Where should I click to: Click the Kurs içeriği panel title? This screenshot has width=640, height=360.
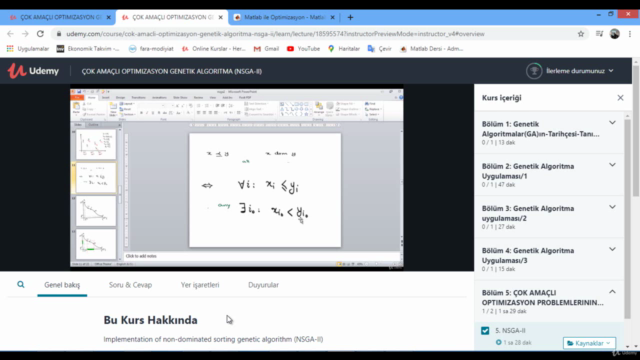click(501, 98)
